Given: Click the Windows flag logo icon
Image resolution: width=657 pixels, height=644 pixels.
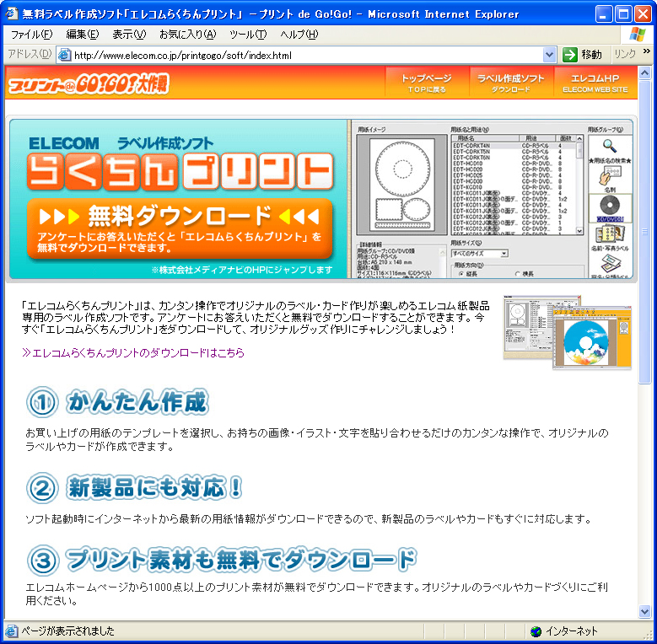Looking at the screenshot, I should tap(638, 35).
